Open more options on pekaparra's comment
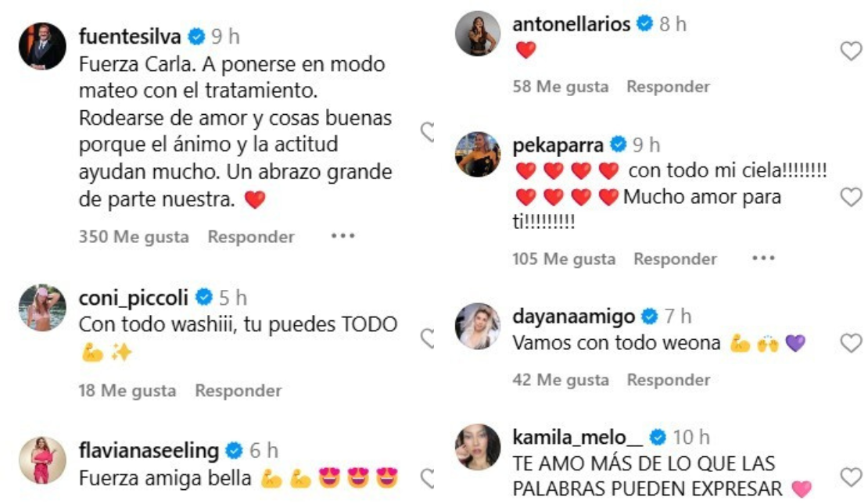Image resolution: width=868 pixels, height=504 pixels. coord(763,258)
